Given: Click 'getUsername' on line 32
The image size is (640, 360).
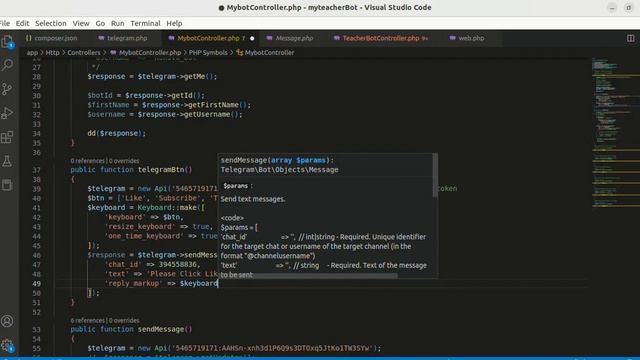Looking at the screenshot, I should [207, 114].
